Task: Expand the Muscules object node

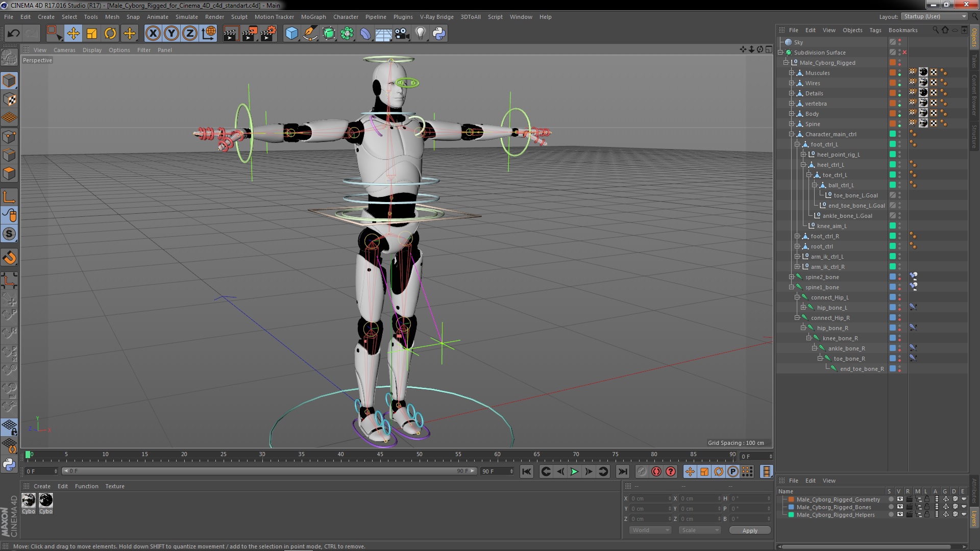Action: tap(792, 73)
